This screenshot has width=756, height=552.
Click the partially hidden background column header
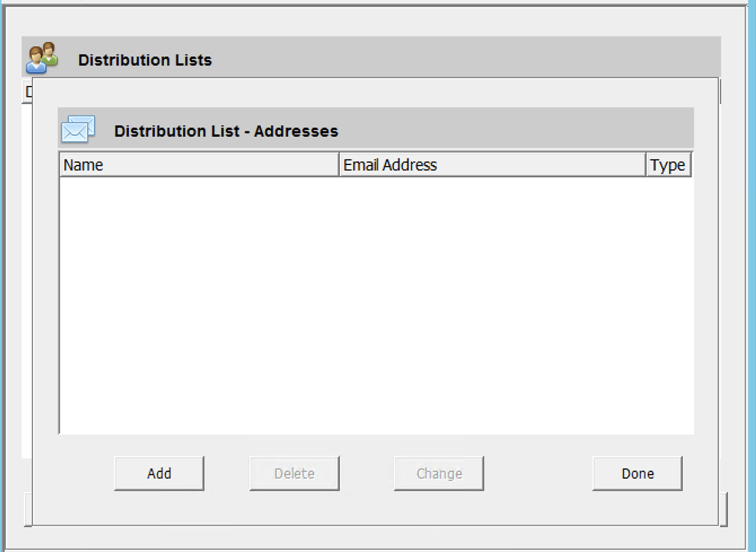pyautogui.click(x=28, y=91)
